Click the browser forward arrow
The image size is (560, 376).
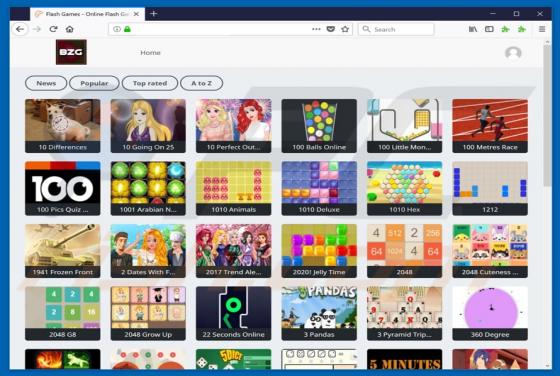(37, 29)
